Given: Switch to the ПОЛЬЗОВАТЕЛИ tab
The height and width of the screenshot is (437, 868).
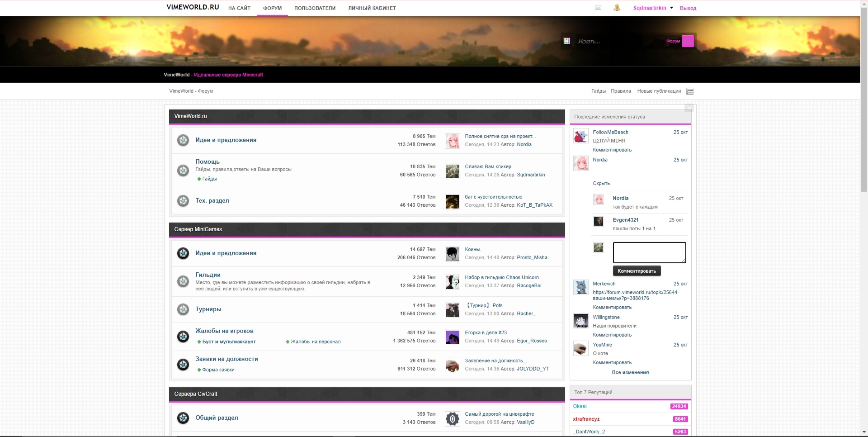Looking at the screenshot, I should [315, 8].
